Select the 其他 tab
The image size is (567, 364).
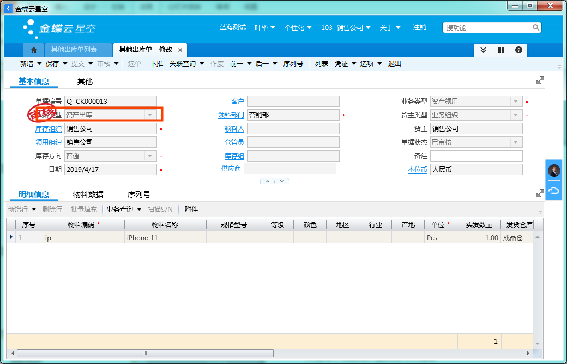coord(85,81)
